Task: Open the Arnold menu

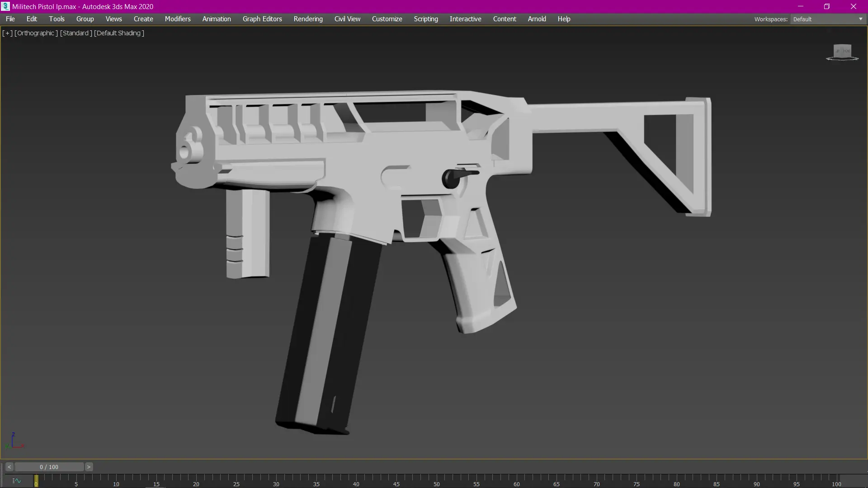Action: point(537,19)
